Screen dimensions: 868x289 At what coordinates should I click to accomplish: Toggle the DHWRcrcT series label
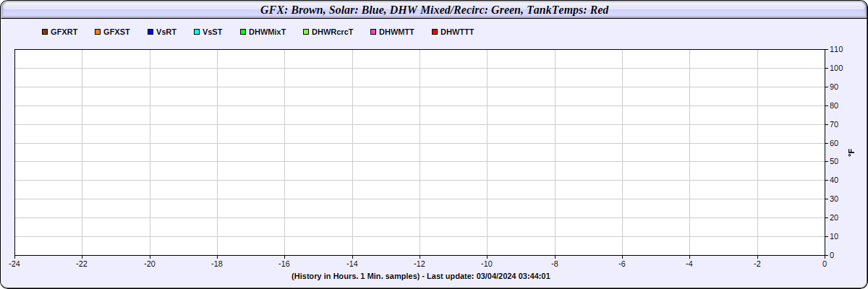pyautogui.click(x=332, y=33)
